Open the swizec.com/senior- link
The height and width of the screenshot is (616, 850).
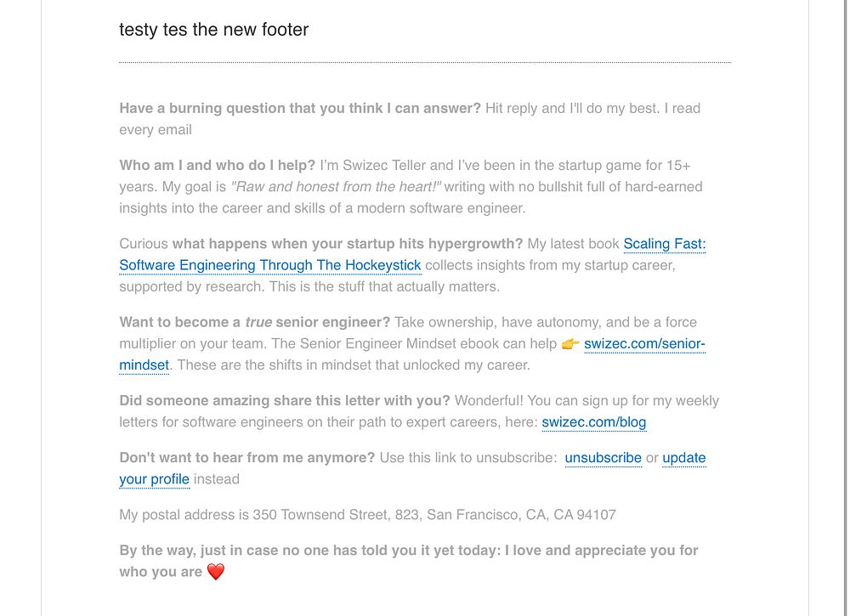pos(644,344)
